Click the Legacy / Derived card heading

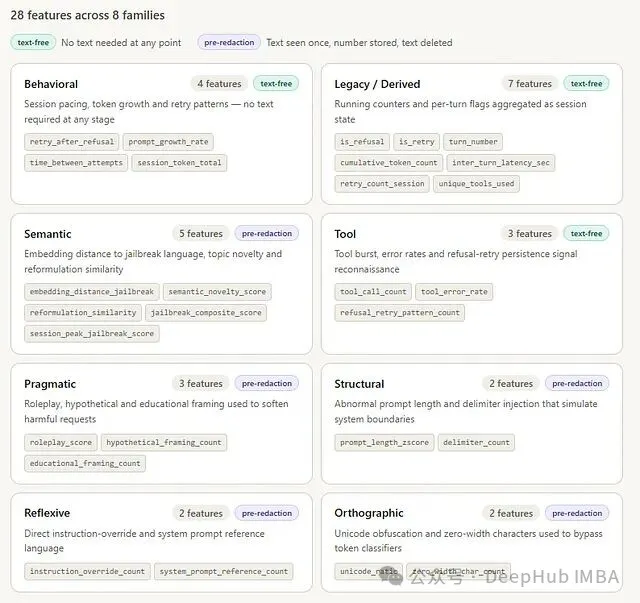tap(377, 84)
